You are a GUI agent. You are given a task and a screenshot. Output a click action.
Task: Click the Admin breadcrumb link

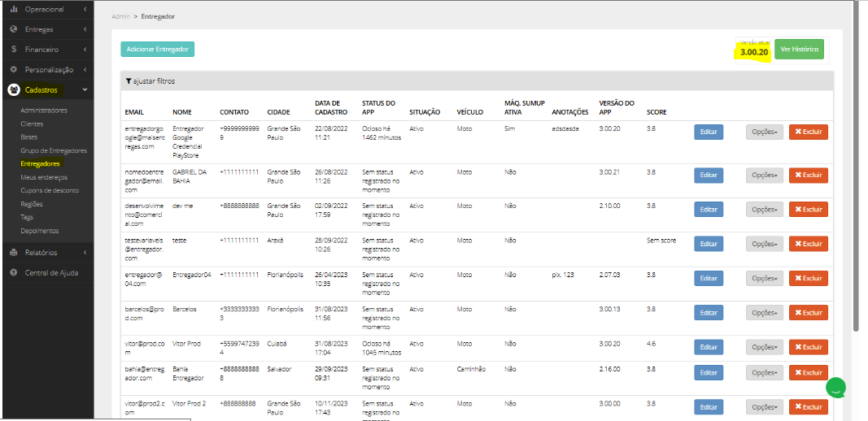[x=120, y=16]
